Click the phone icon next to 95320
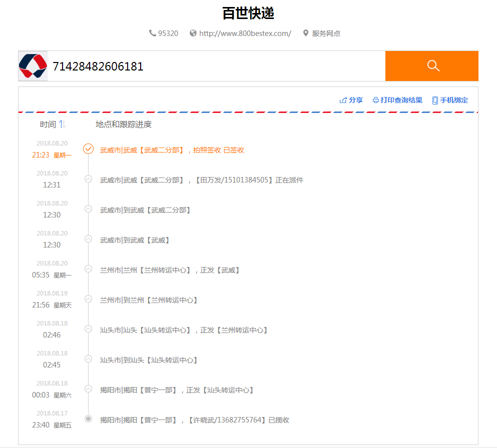Screen dimensions: 497x448 (x=153, y=33)
